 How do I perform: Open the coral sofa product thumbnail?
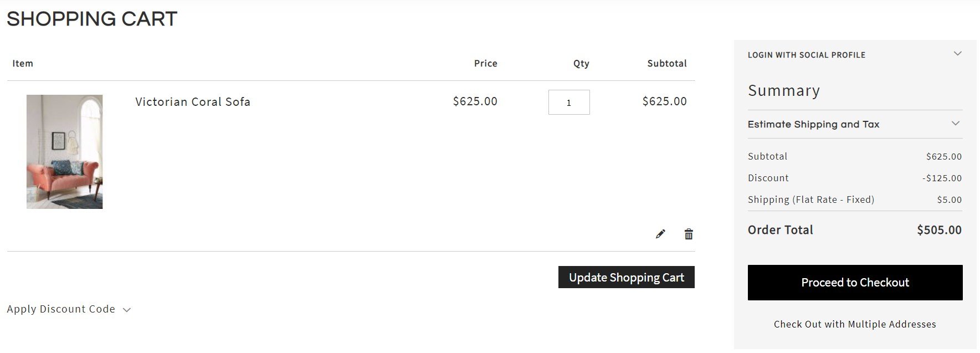(64, 151)
